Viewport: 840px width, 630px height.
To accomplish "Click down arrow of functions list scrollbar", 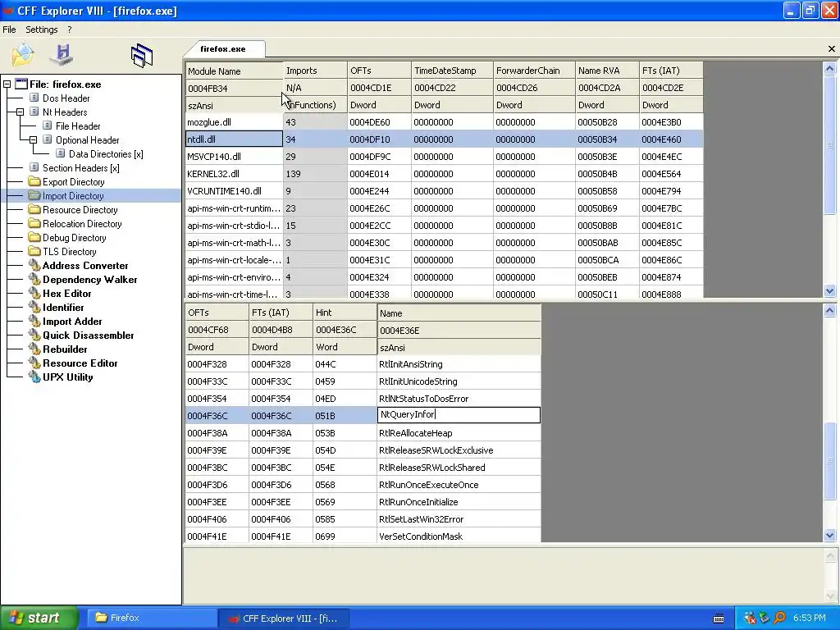I will [x=830, y=535].
